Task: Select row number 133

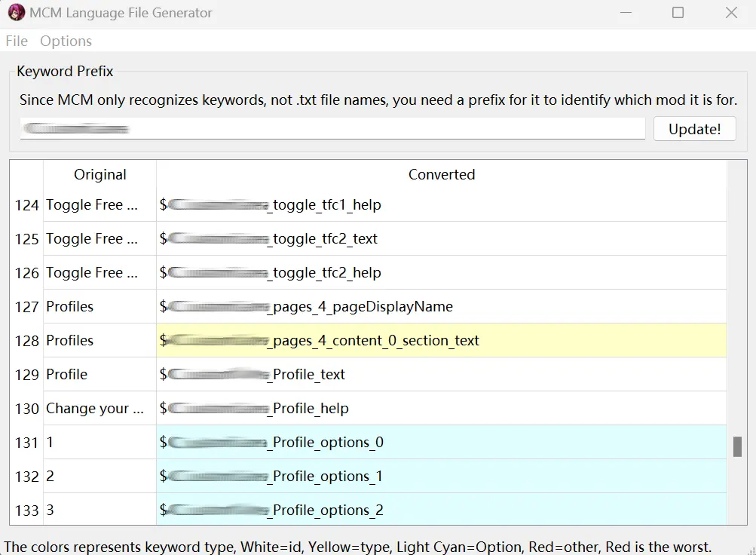Action: click(26, 510)
